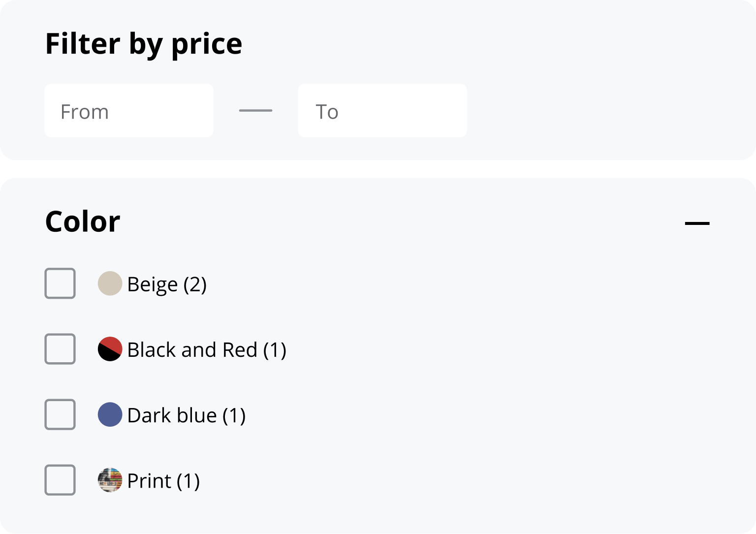Screen dimensions: 756x534
Task: Click the Black and Red (1) label
Action: (x=207, y=350)
